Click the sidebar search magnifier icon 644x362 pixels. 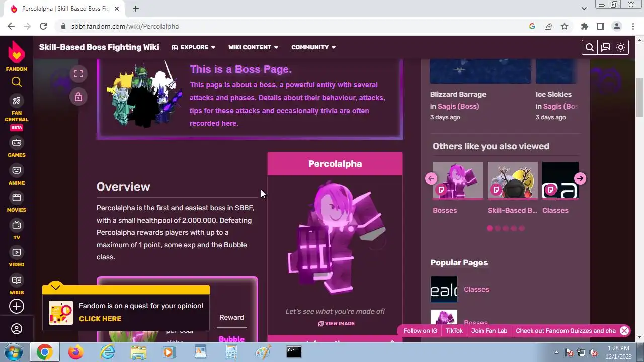pos(17,82)
